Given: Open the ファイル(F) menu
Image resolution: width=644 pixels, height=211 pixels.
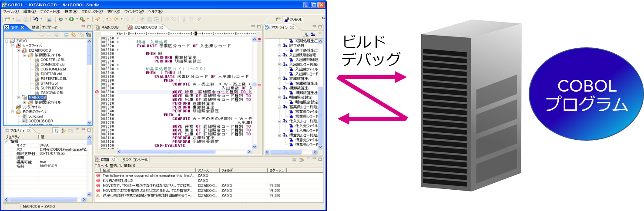Looking at the screenshot, I should point(12,11).
